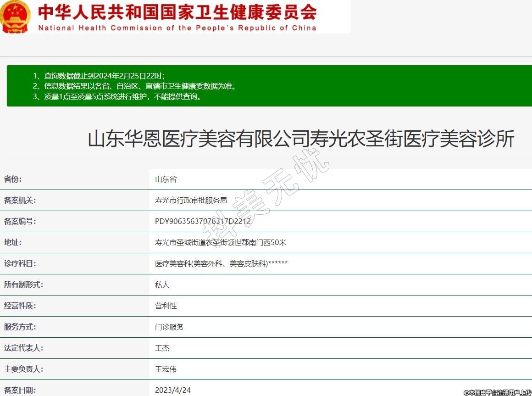
Task: Click the filing date value 2023/4/24
Action: tap(172, 390)
